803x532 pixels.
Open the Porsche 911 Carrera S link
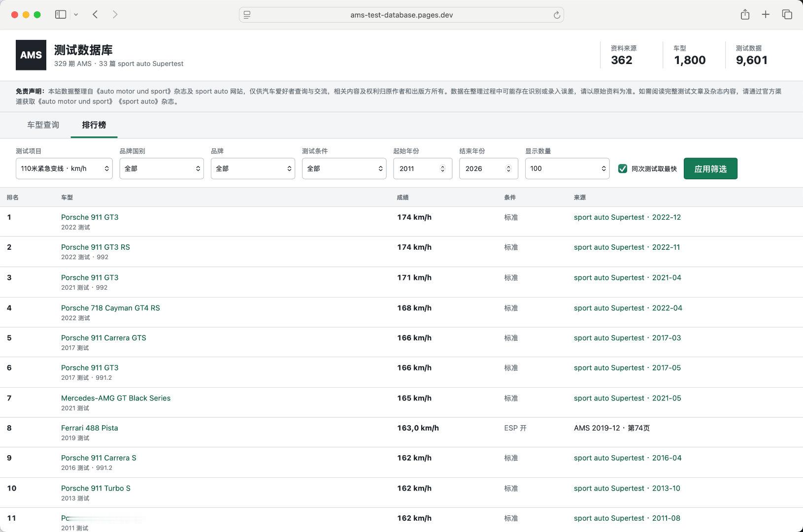(x=99, y=458)
